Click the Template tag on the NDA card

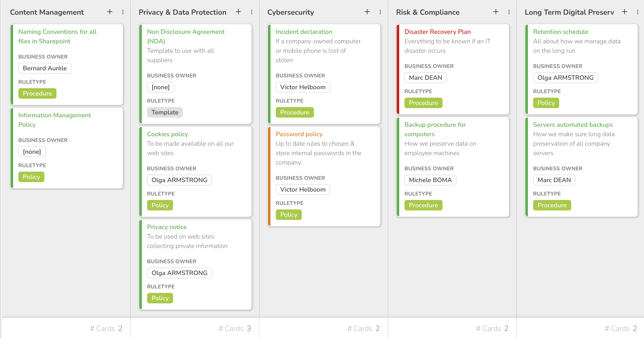[x=165, y=112]
